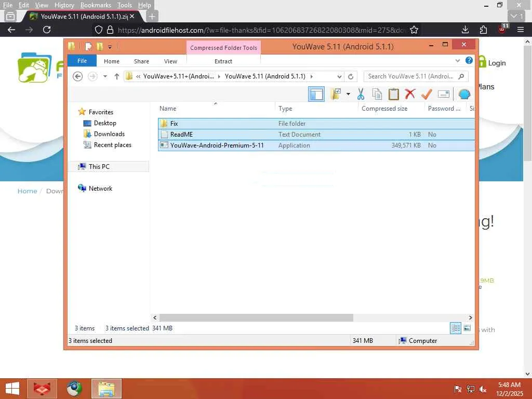Click the YouWave+5.11+(Androi... breadcrumb

point(179,76)
